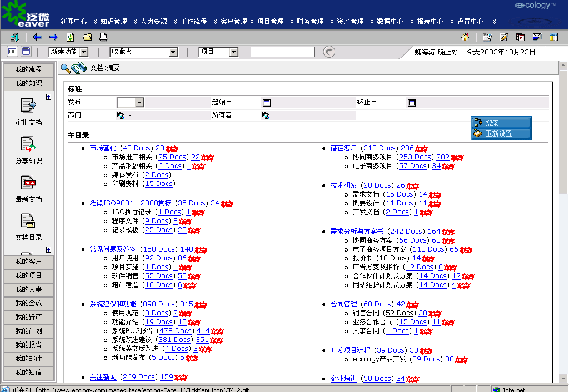This screenshot has width=569, height=392.
Task: Open the 444 new documents link
Action: click(x=203, y=331)
